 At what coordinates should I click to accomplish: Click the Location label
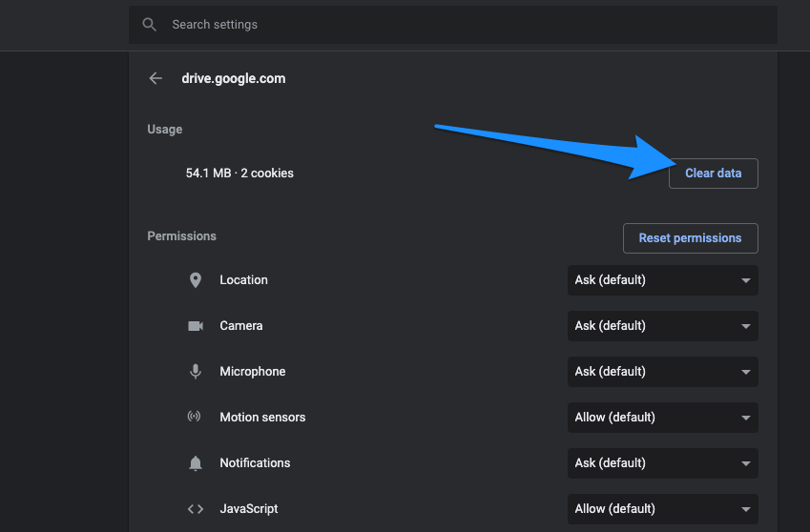point(244,280)
